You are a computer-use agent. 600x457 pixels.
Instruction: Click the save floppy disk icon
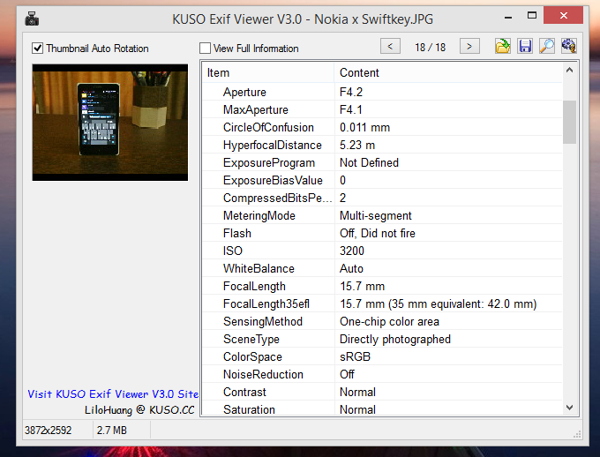click(525, 46)
